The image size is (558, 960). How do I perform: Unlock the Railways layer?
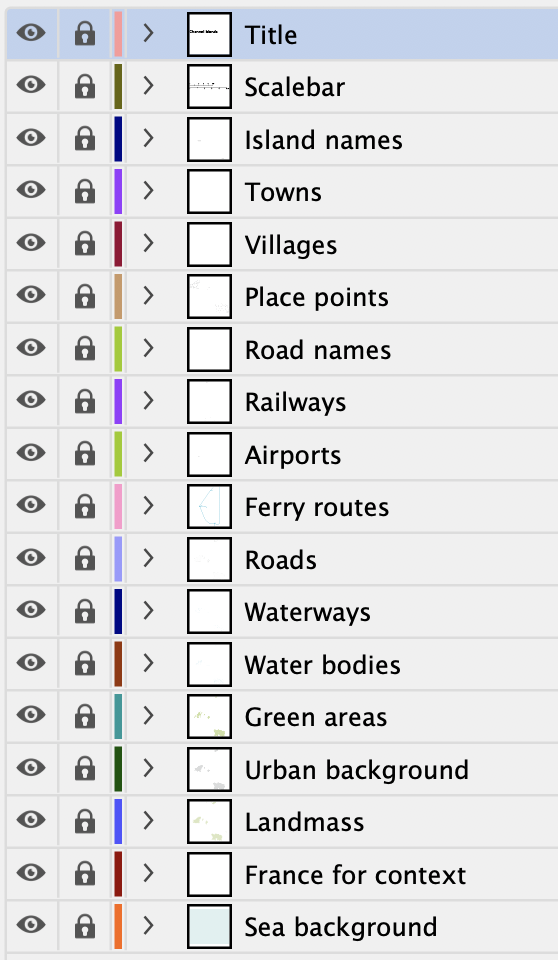coord(85,402)
